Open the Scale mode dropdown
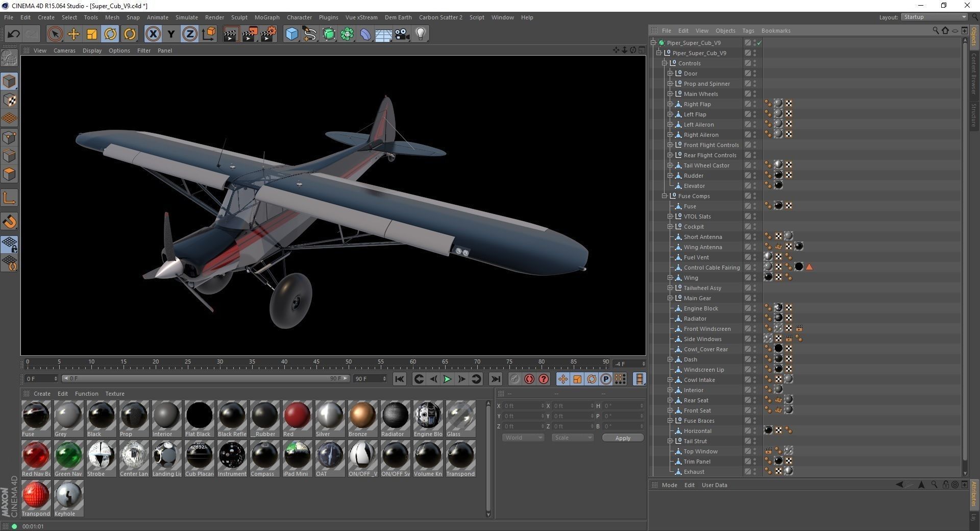The image size is (980, 531). pos(573,438)
